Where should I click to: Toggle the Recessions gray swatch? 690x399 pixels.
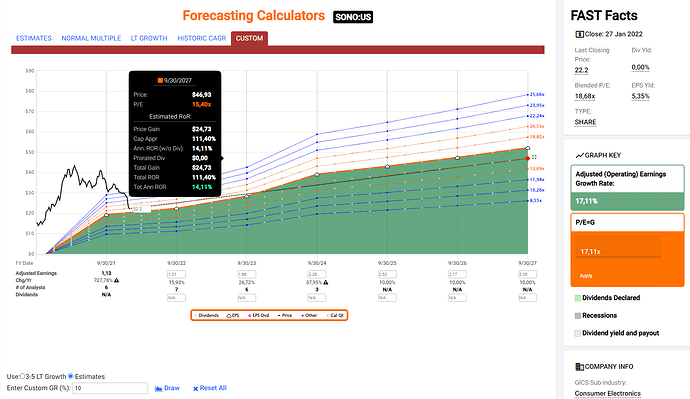(x=578, y=315)
